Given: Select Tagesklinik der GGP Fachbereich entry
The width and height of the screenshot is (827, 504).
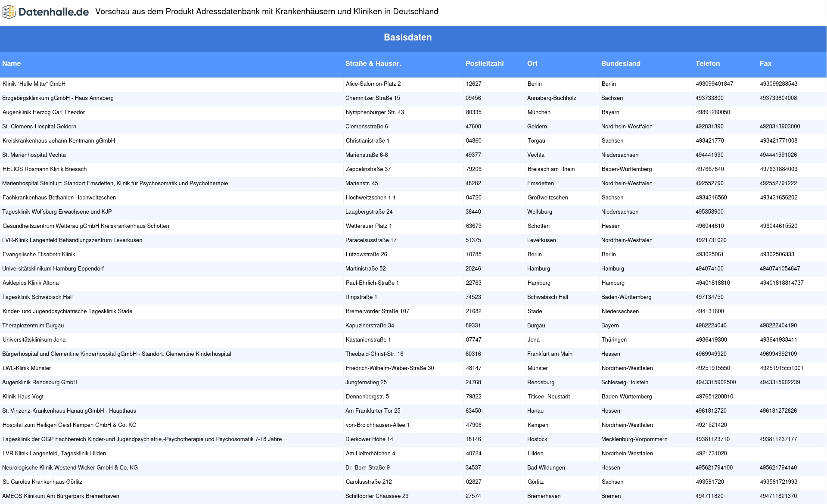Looking at the screenshot, I should (142, 439).
